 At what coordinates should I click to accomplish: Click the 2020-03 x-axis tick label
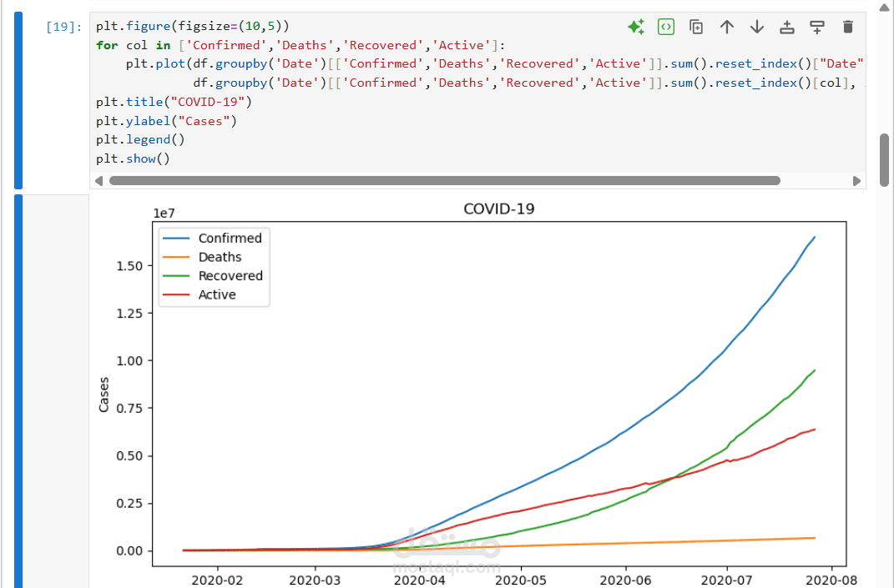coord(315,580)
